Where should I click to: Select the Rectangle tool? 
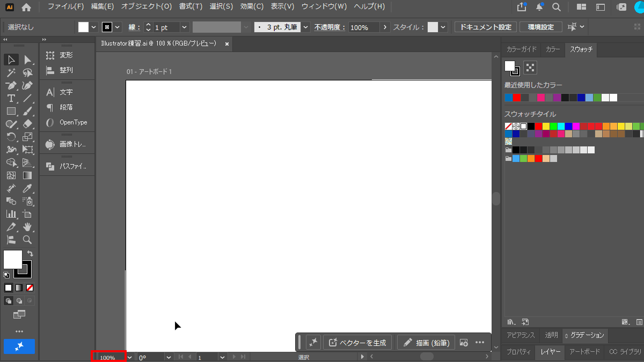point(11,111)
